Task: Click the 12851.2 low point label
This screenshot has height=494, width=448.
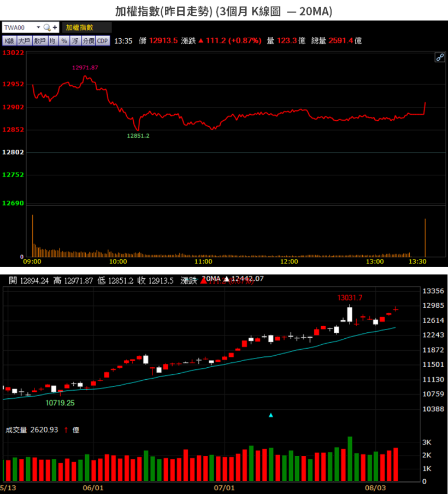Action: (x=138, y=136)
